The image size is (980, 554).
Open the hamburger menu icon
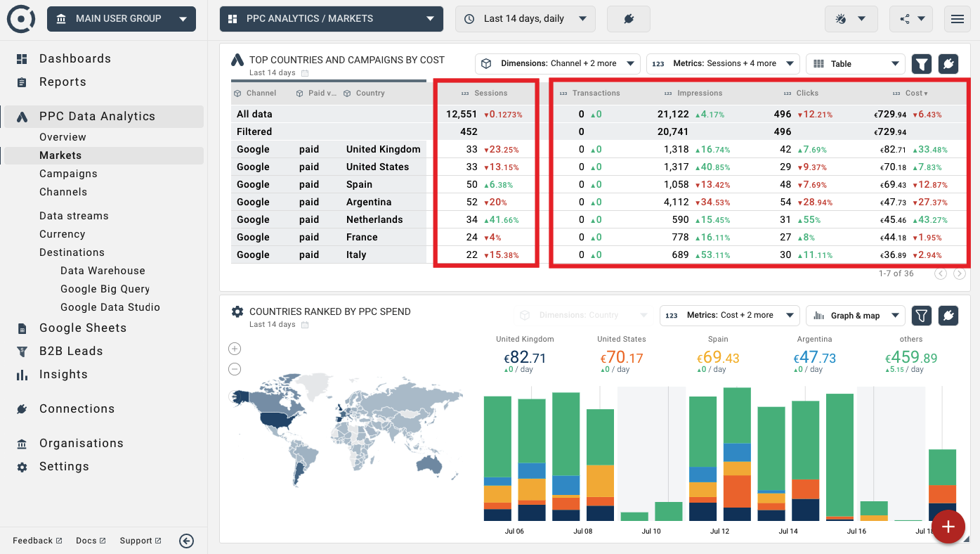(x=957, y=19)
